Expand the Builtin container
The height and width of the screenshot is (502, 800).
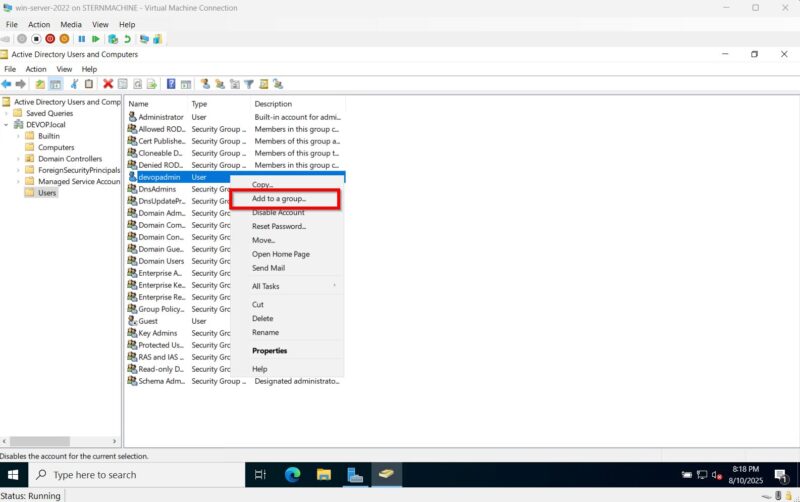[18, 136]
